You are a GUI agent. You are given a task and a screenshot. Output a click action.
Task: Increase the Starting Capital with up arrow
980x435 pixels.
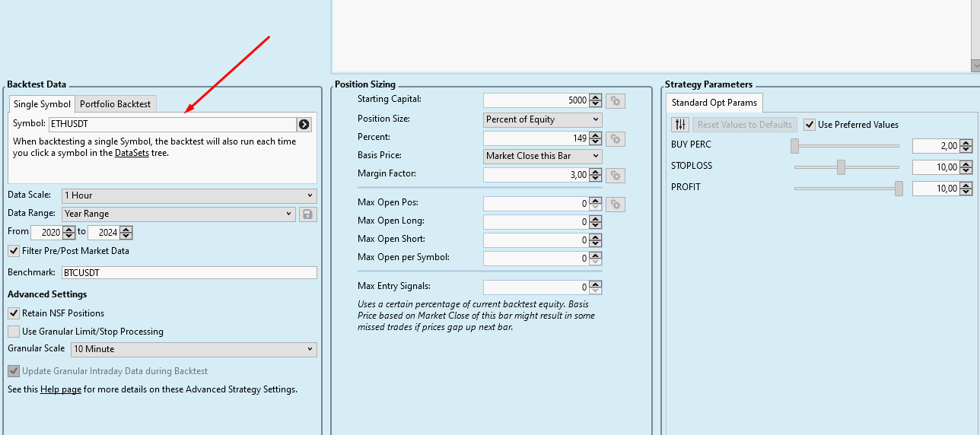tap(595, 97)
